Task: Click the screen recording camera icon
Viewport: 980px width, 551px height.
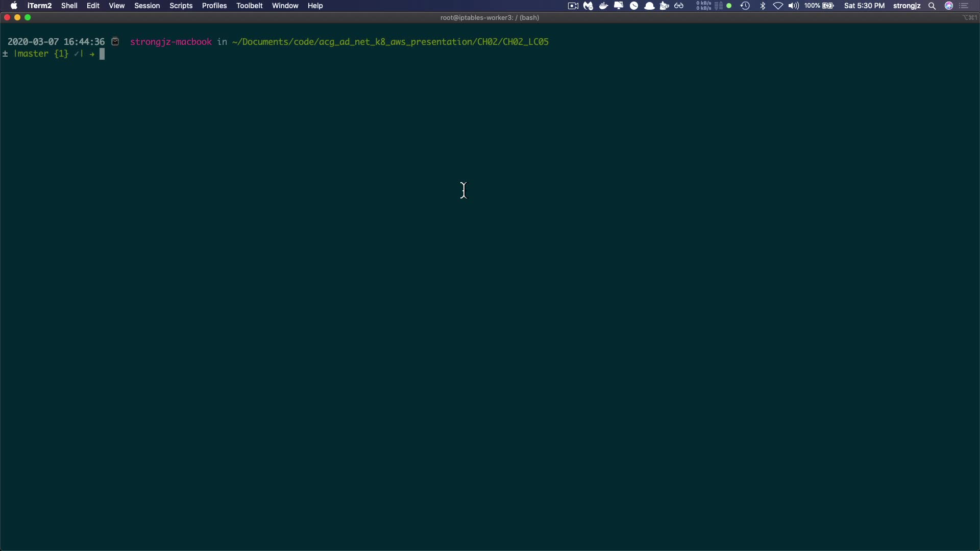Action: pyautogui.click(x=573, y=6)
